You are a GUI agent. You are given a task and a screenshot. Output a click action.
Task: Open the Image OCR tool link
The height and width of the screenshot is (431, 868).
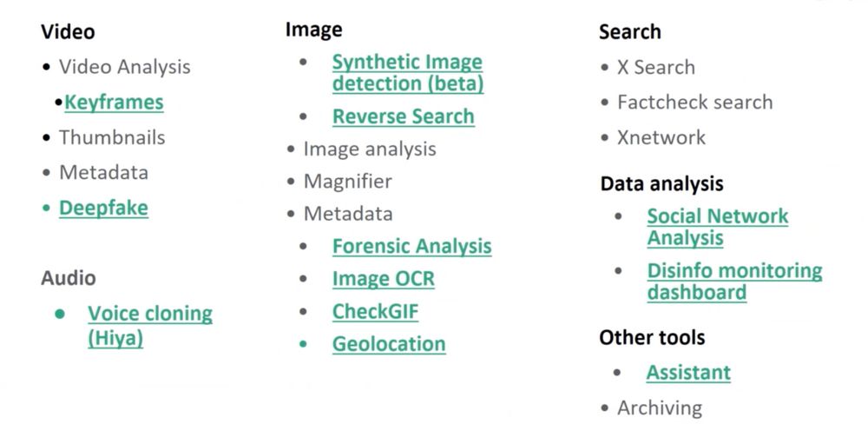(x=383, y=279)
